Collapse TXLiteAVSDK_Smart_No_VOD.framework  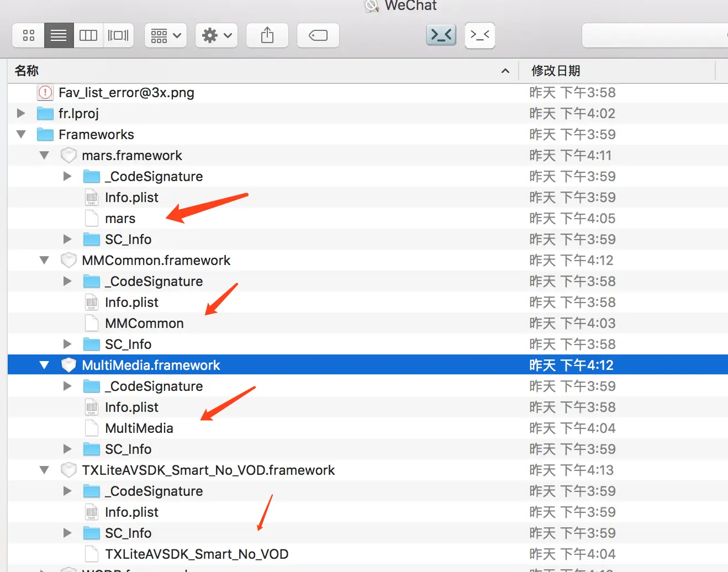pos(44,470)
